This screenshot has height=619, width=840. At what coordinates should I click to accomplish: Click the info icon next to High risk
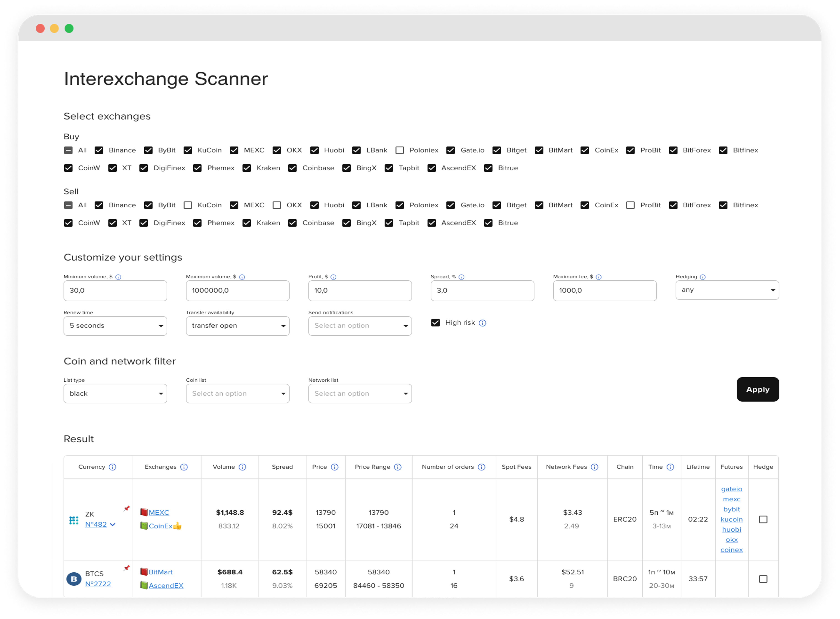(483, 323)
